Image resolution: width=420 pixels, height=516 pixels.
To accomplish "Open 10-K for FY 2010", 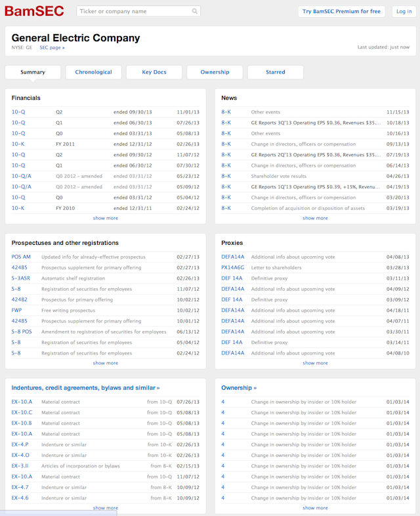I will click(18, 208).
